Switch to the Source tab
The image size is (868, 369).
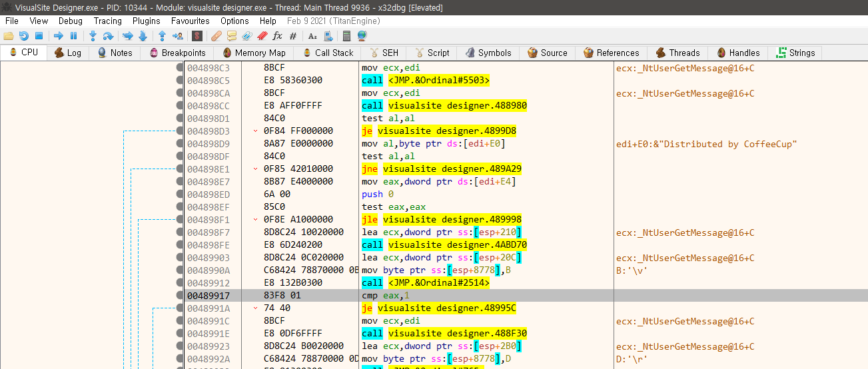[547, 53]
